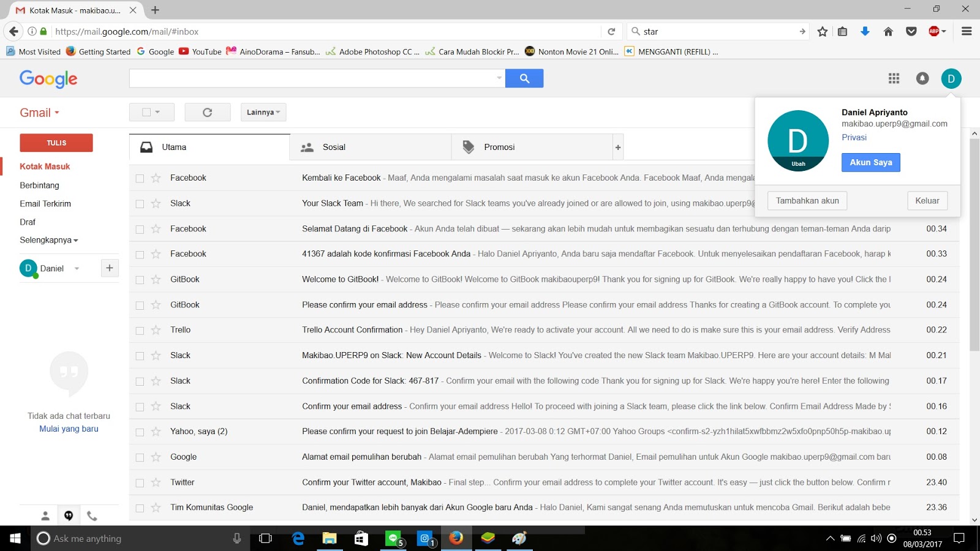Viewport: 980px width, 551px height.
Task: Tick checkbox for Yahoo, saya (2) email
Action: point(140,432)
